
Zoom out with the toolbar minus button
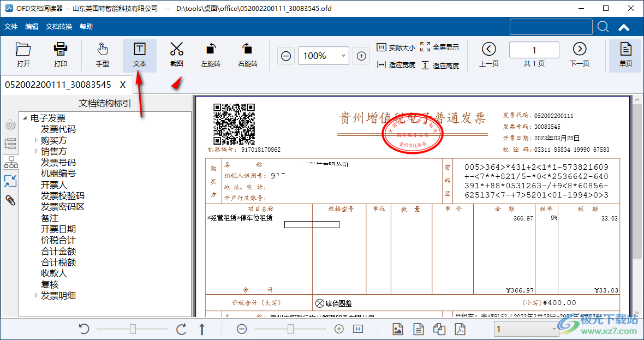[287, 56]
